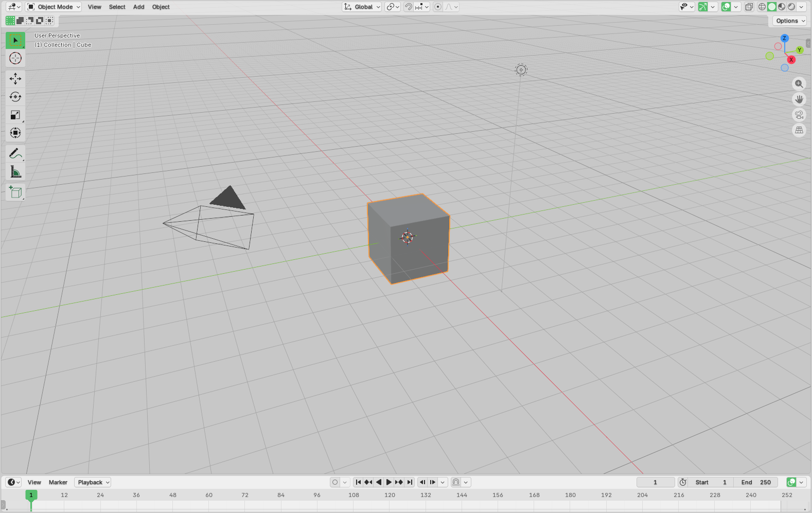
Task: Set selection mode to invert
Action: pos(40,21)
